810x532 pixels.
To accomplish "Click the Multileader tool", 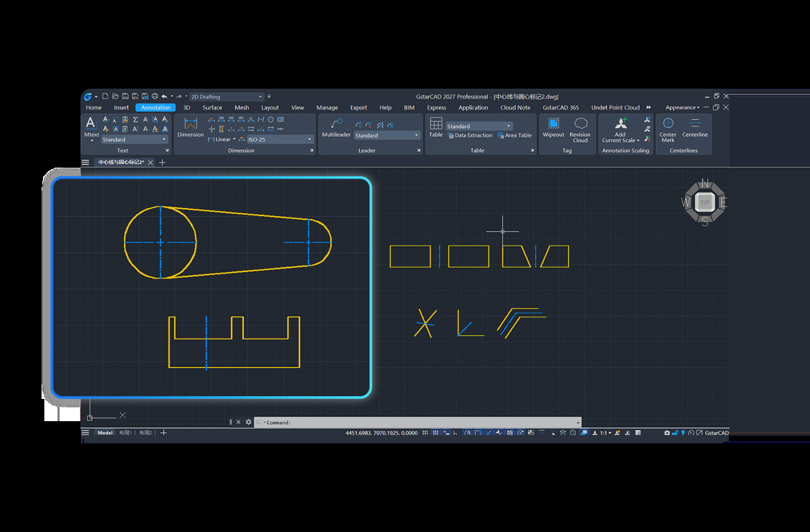I will click(x=336, y=127).
